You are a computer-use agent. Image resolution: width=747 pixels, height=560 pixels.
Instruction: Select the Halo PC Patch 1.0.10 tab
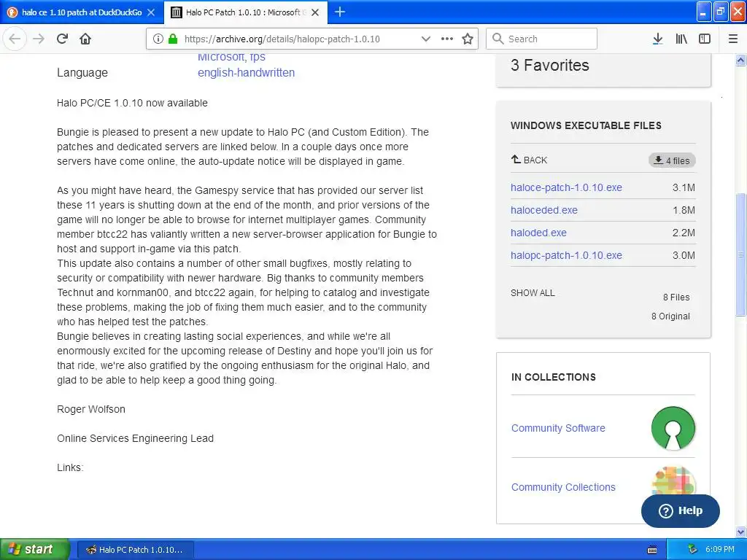click(245, 12)
